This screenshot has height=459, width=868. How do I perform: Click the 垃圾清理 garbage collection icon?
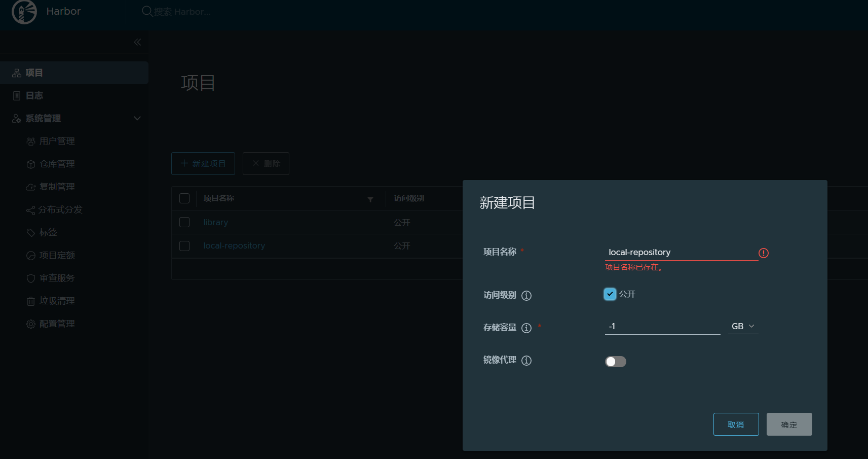31,301
